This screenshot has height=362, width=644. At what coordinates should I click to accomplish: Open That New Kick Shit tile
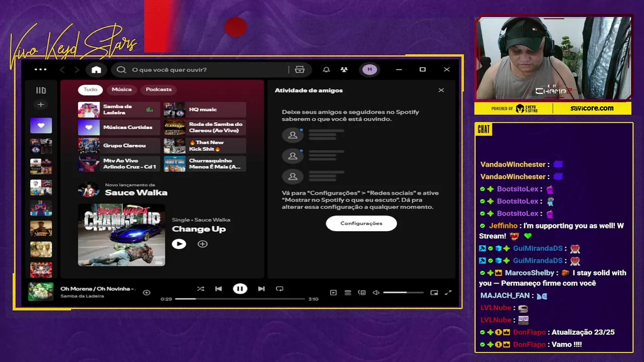[205, 146]
